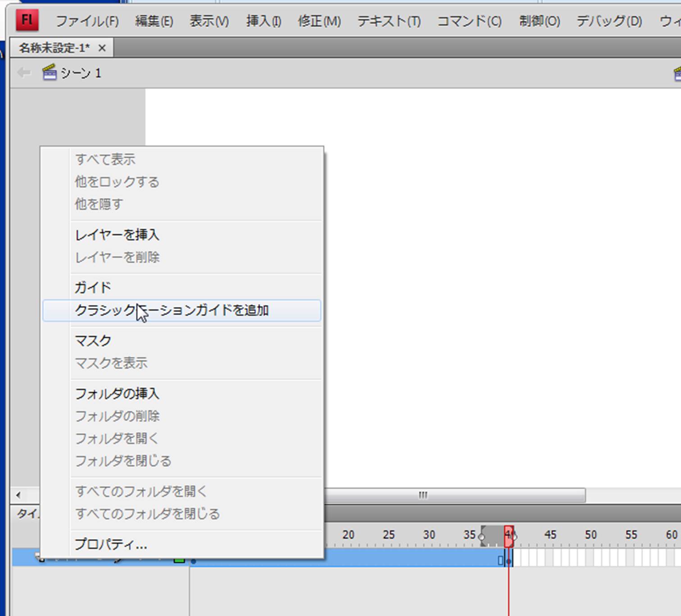Click the back arrow beside Scene 1

click(x=23, y=73)
